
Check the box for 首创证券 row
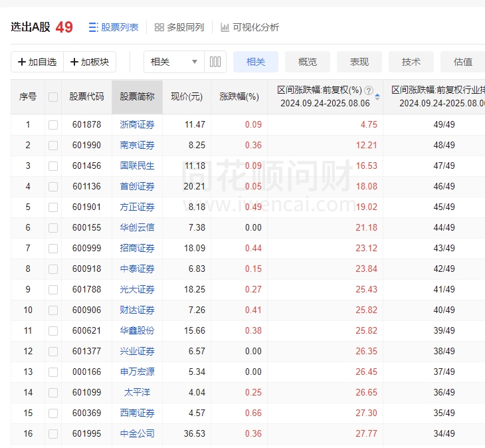(53, 187)
